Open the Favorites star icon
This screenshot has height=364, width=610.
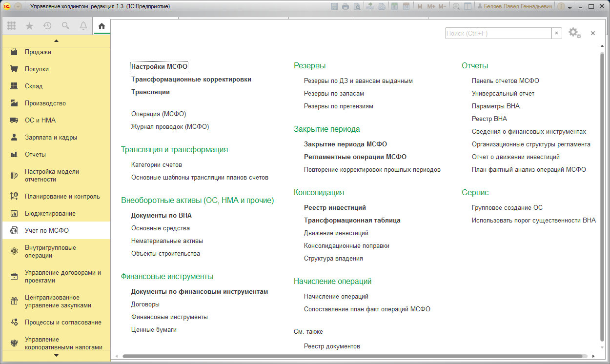coord(29,26)
